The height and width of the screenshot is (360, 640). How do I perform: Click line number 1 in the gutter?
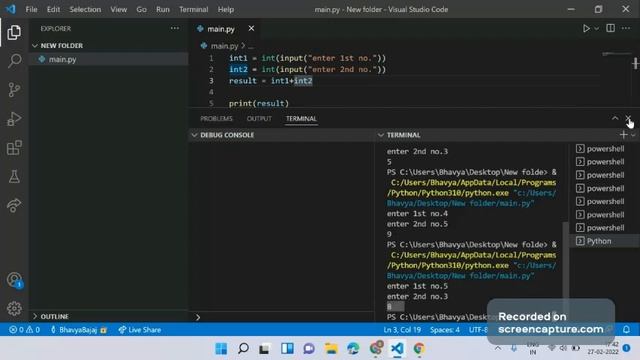point(211,58)
